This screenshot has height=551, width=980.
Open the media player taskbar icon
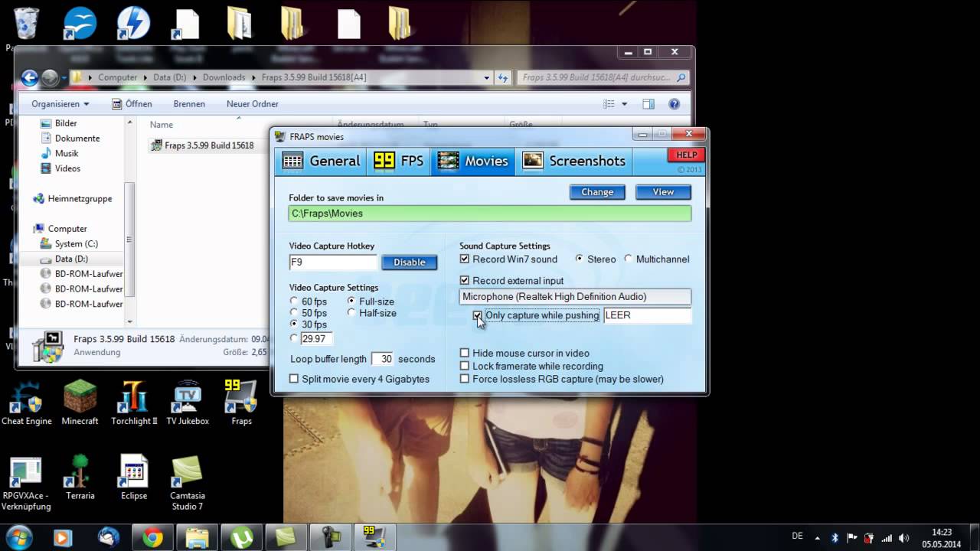pyautogui.click(x=62, y=538)
